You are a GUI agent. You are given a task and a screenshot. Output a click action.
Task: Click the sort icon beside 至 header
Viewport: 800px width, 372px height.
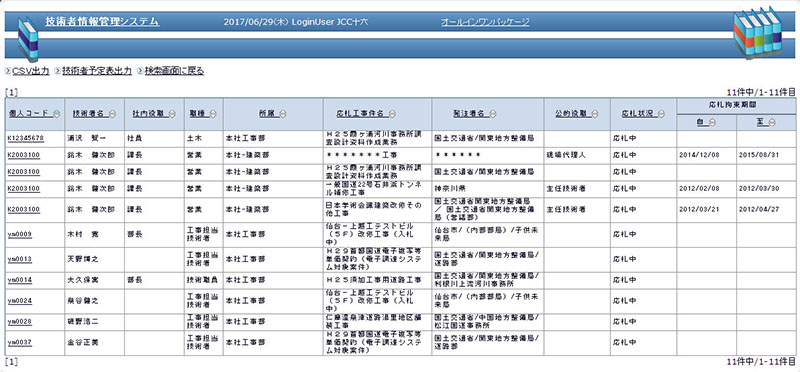coord(773,122)
